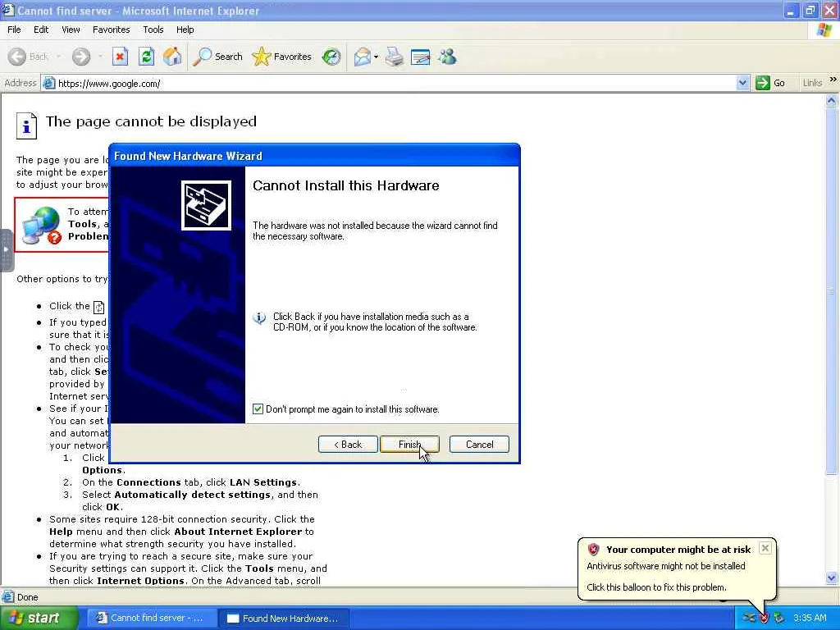Click the page scrollbar up arrow
The height and width of the screenshot is (630, 840).
832,100
